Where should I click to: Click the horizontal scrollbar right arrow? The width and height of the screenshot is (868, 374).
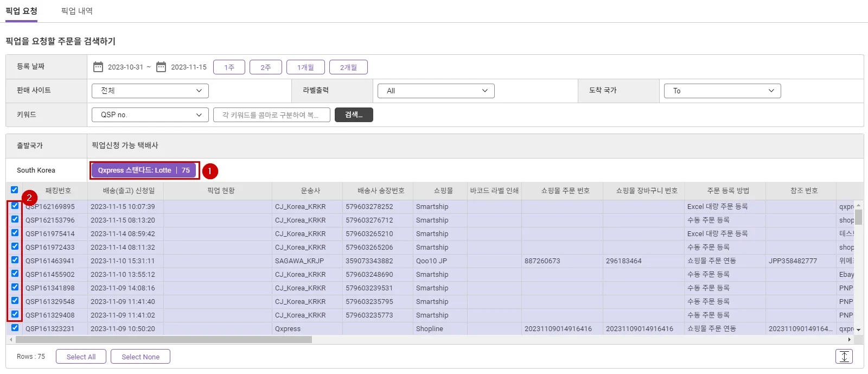click(849, 340)
